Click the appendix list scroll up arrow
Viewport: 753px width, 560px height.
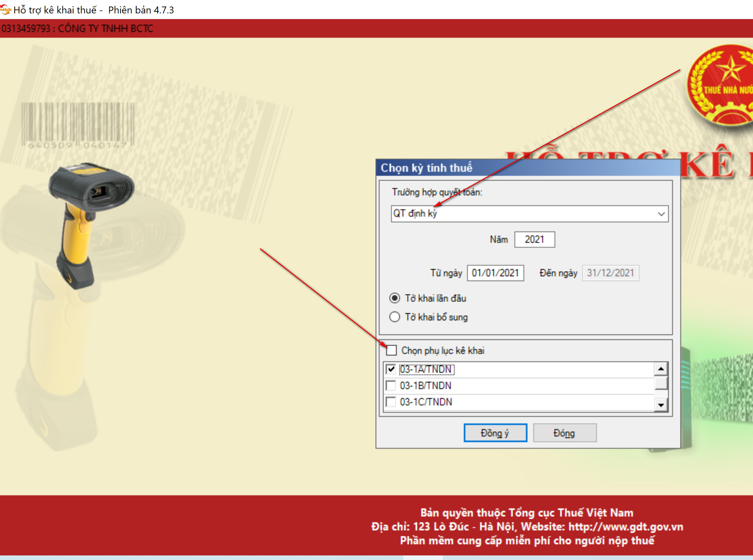click(x=661, y=369)
